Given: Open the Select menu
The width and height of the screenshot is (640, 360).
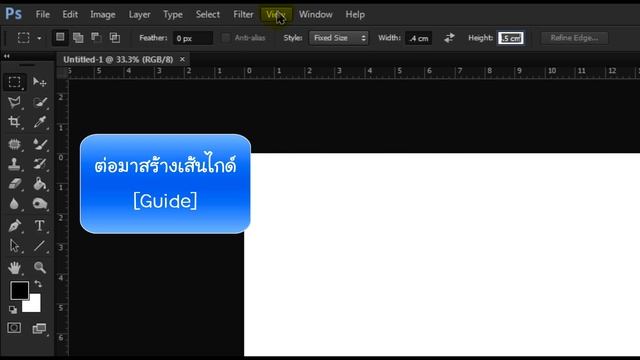Looking at the screenshot, I should click(x=207, y=15).
